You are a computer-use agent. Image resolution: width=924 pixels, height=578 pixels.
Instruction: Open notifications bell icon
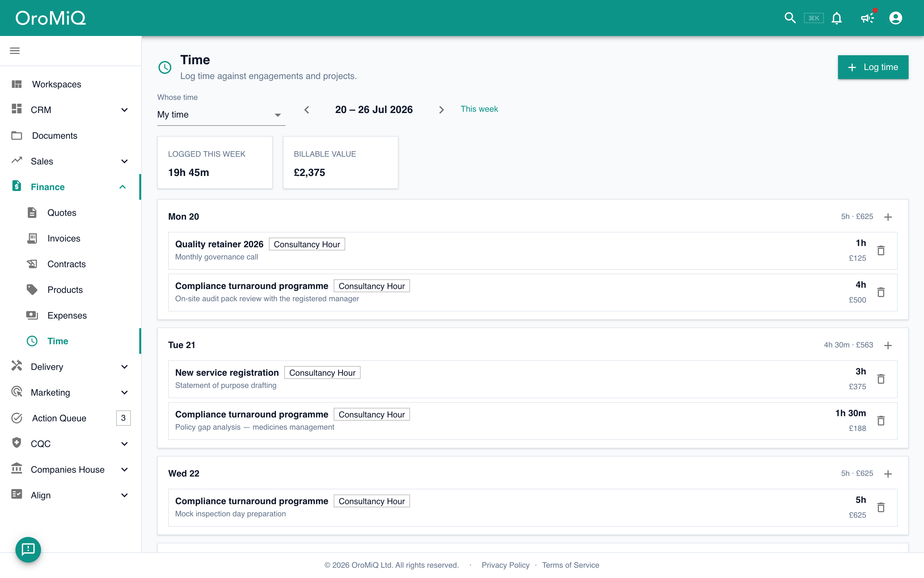coord(836,18)
